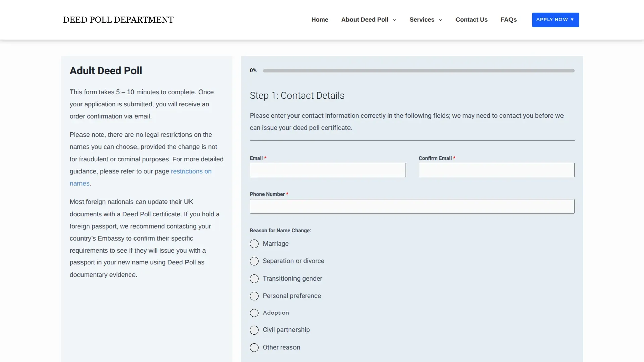
Task: Open the Contact Us page
Action: tap(471, 20)
